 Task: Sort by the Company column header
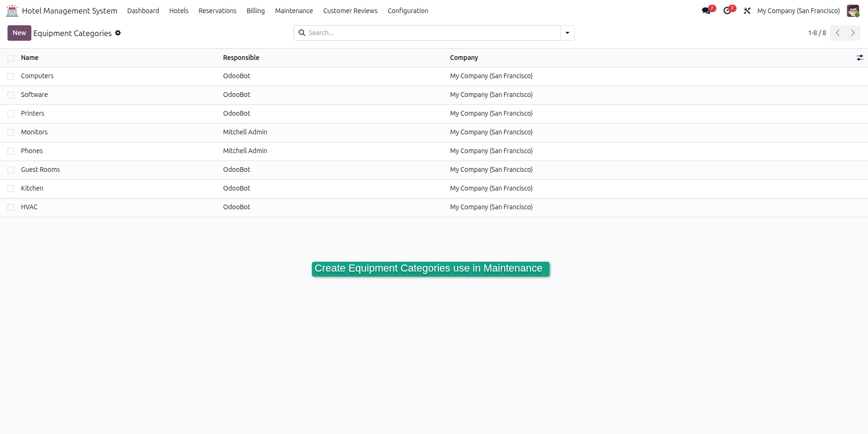[464, 58]
